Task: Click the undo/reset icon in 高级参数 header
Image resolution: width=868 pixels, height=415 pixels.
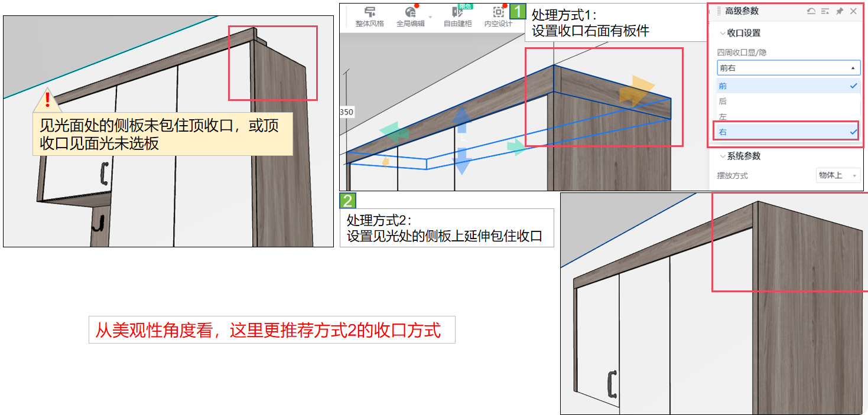Action: point(811,11)
